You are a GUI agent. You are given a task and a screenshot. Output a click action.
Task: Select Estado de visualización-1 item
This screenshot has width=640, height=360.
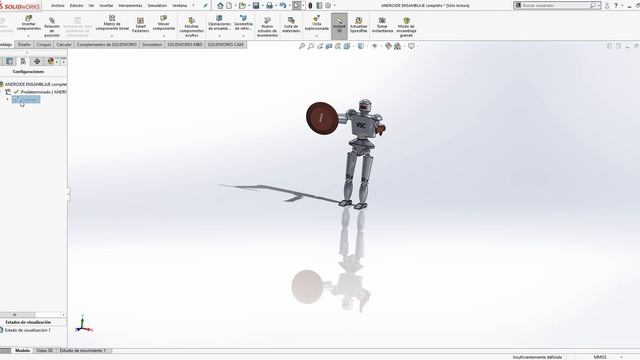tap(25, 330)
